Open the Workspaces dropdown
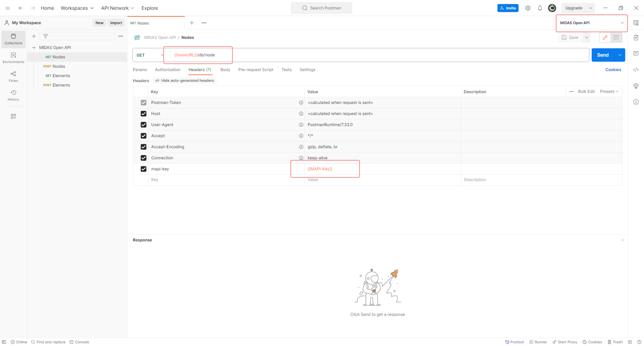 (77, 8)
